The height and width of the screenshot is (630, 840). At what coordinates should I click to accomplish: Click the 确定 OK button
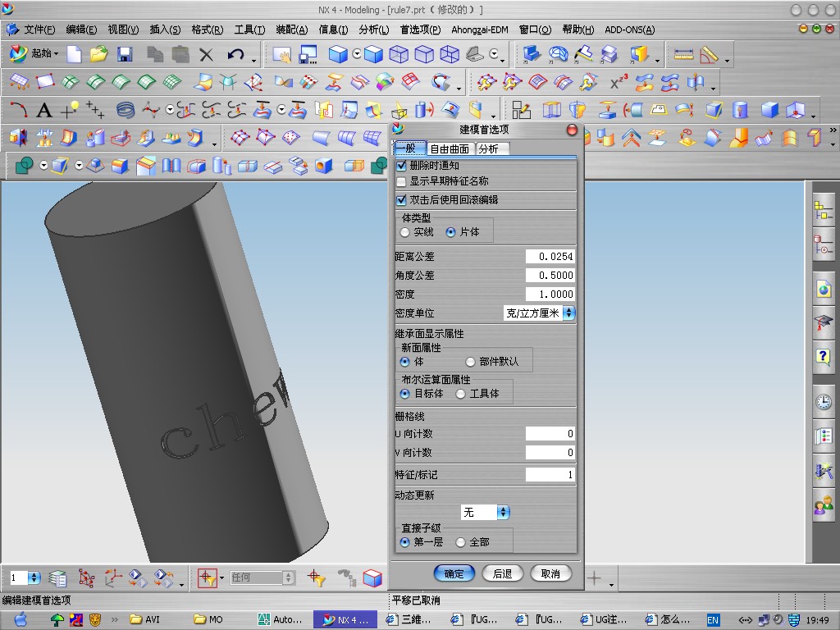[454, 573]
